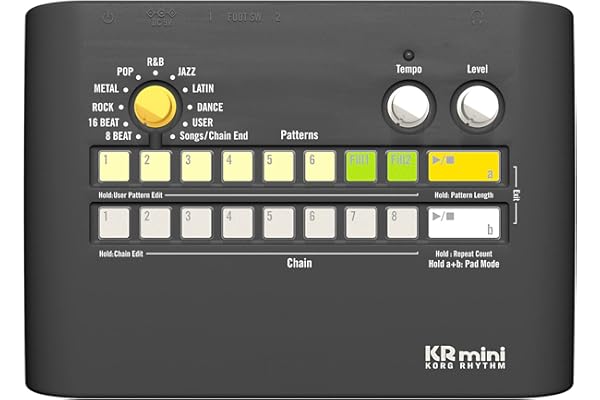Trigger the green Fill2 pad

tap(401, 165)
